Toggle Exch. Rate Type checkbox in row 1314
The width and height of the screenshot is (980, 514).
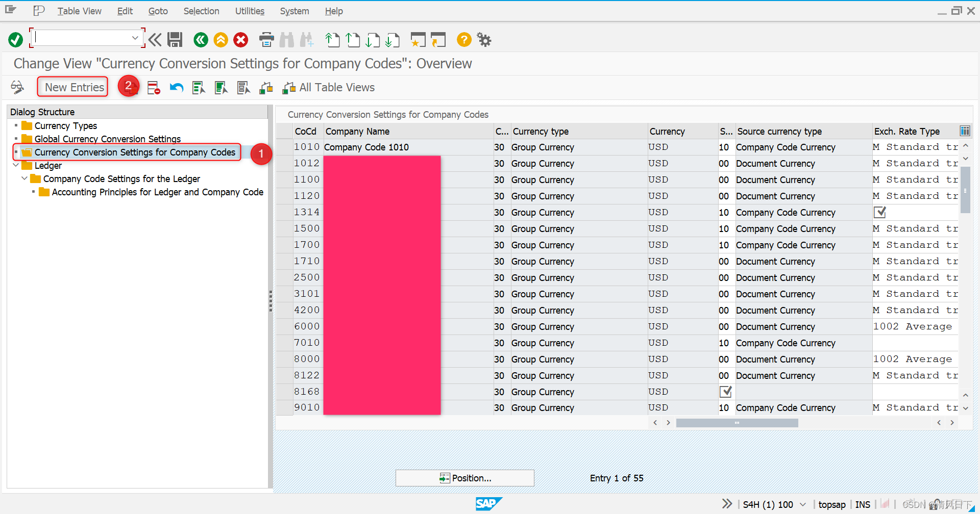click(x=880, y=212)
